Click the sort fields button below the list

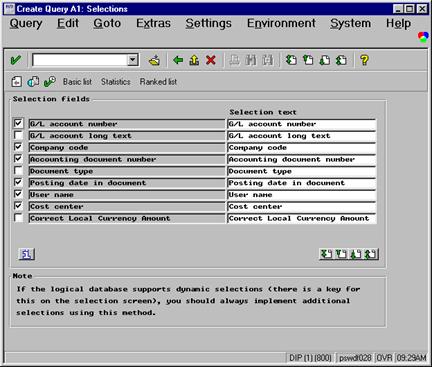26,254
